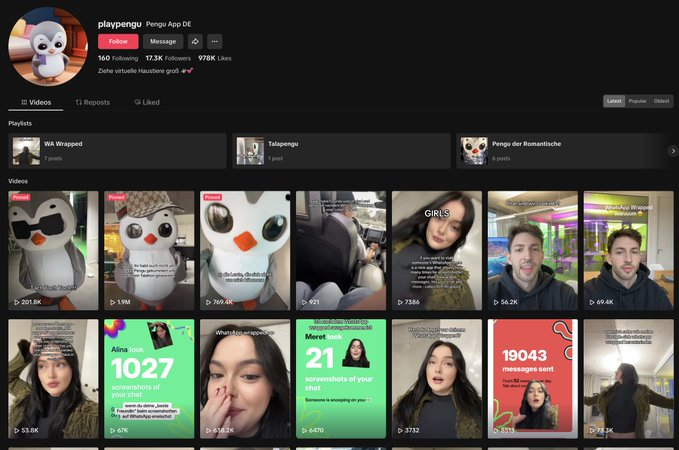Viewport: 679px width, 450px height.
Task: Open the Talapengu playlist with 1 post
Action: pyautogui.click(x=341, y=150)
